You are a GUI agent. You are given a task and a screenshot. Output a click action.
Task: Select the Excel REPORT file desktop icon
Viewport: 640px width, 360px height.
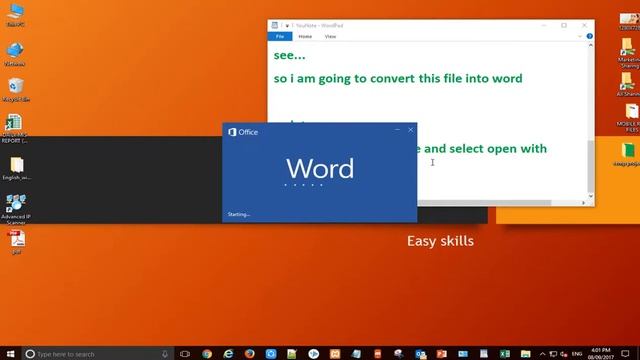14,129
